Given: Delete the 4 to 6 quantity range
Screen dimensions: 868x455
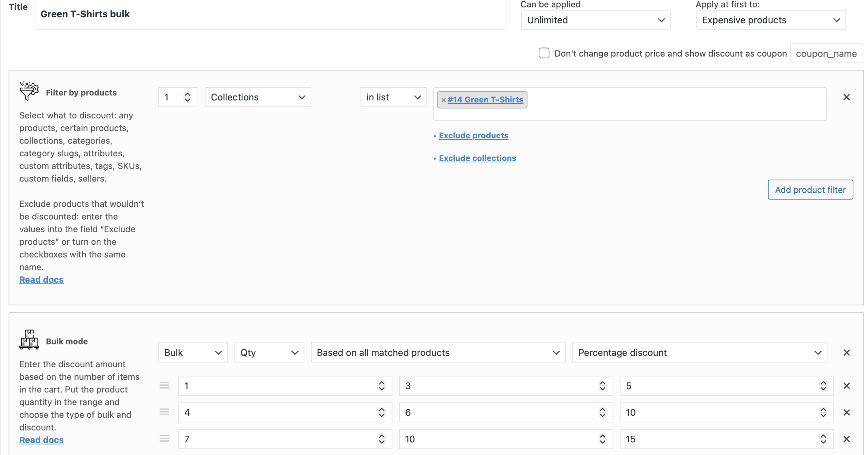Looking at the screenshot, I should coord(846,412).
